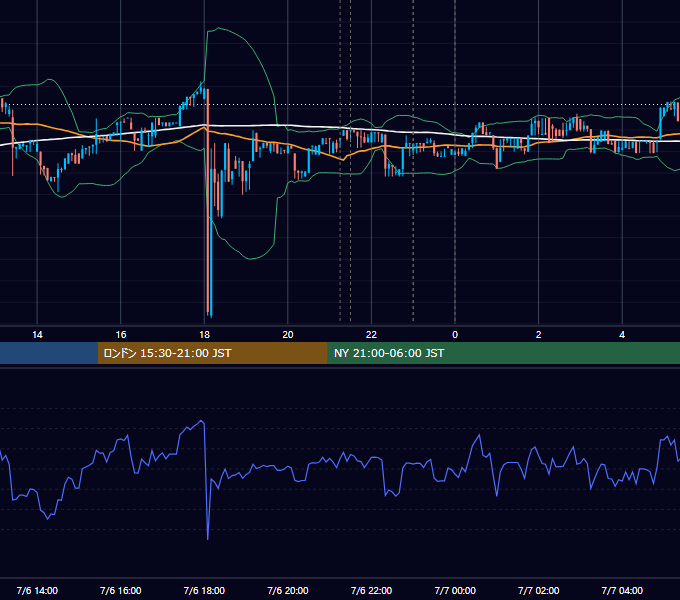Click the 7/6 18:00 date label

(x=204, y=590)
